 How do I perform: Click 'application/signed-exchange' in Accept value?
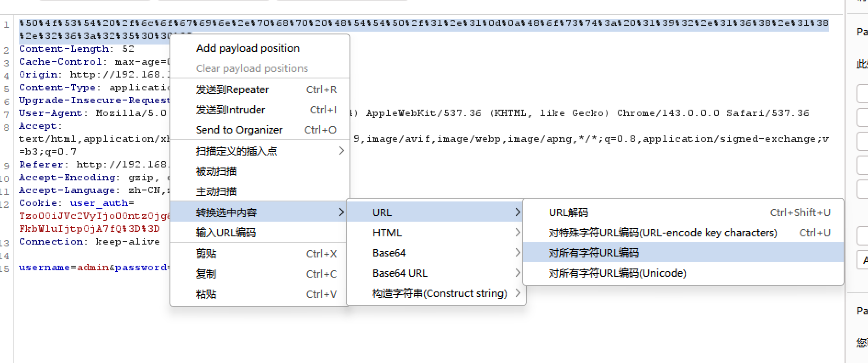coord(728,139)
